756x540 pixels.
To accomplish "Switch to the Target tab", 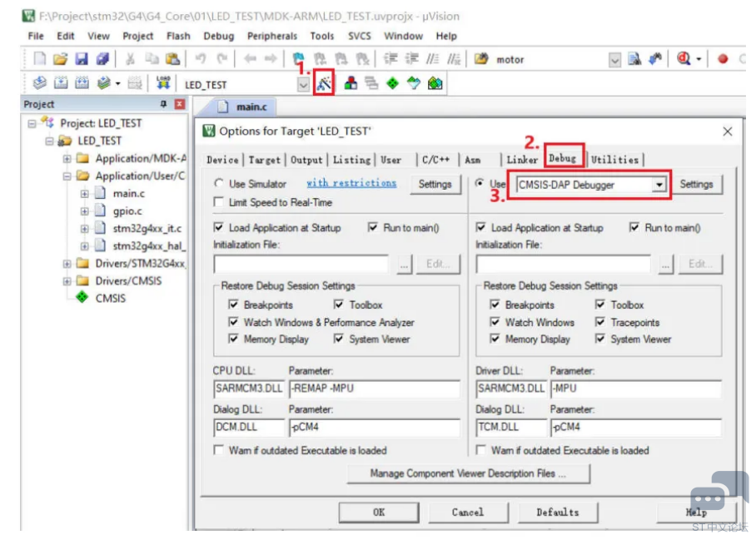I will click(264, 160).
